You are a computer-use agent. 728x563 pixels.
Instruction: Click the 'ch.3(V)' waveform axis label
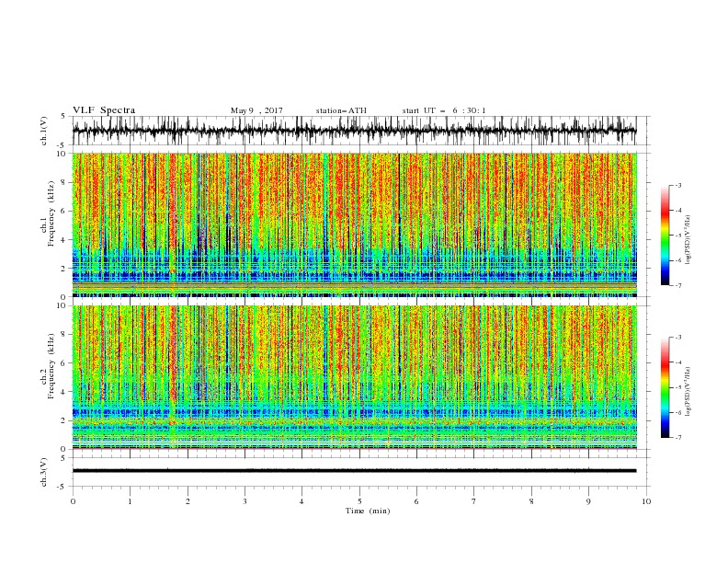tap(44, 472)
